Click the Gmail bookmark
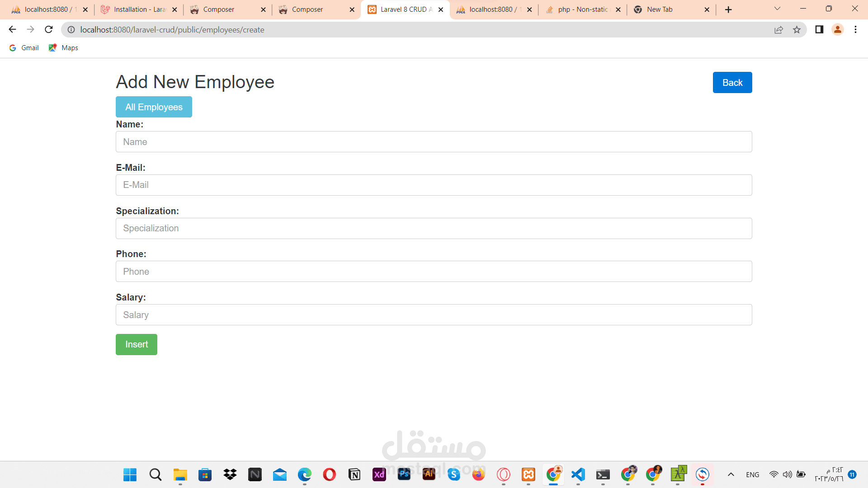The image size is (868, 488). pos(24,48)
